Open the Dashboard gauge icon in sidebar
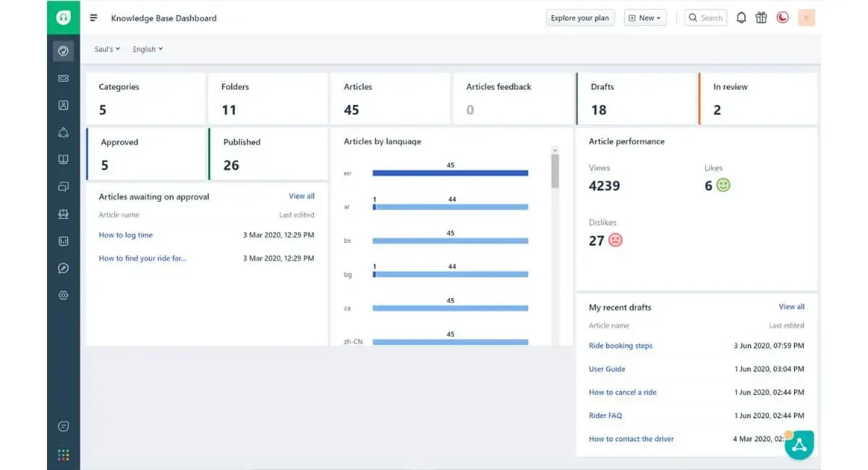The width and height of the screenshot is (868, 470). click(64, 51)
